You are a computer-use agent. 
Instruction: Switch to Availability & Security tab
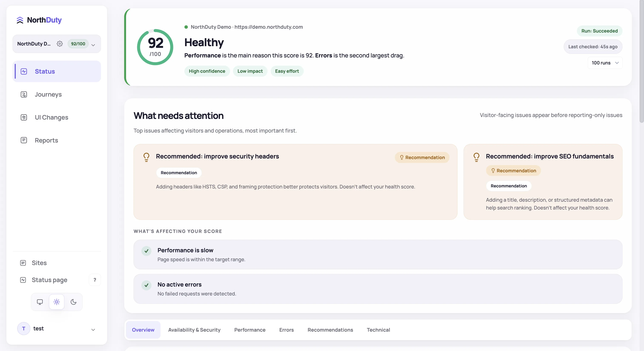click(194, 330)
